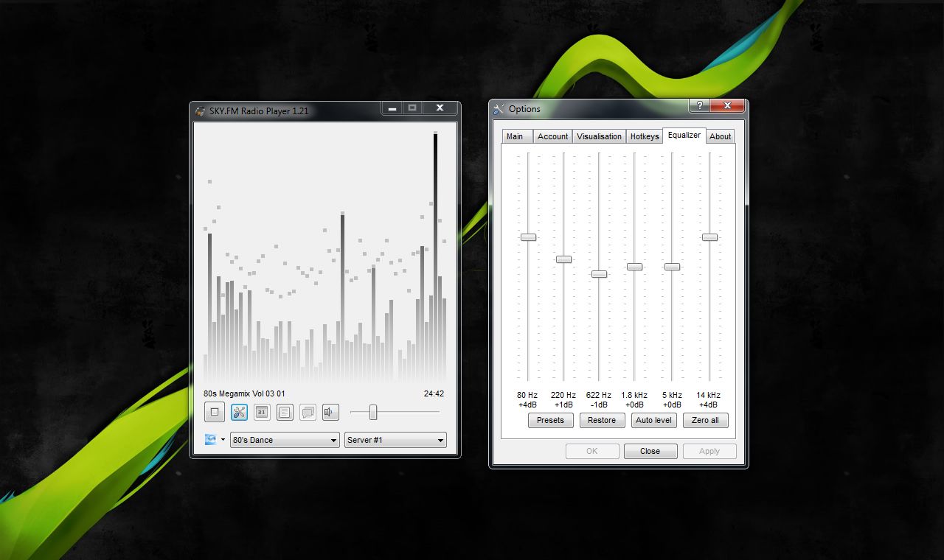Click Close in Options dialog
Image resolution: width=944 pixels, height=560 pixels.
(650, 451)
